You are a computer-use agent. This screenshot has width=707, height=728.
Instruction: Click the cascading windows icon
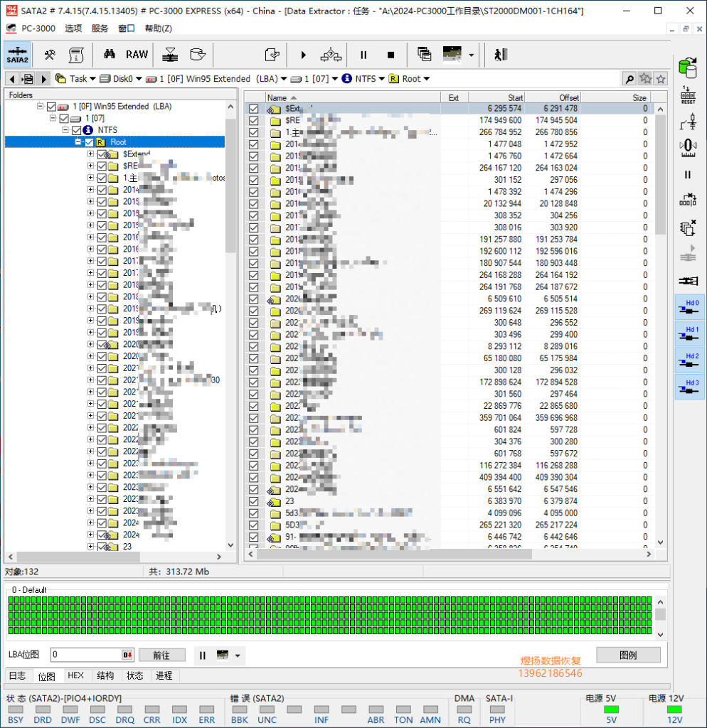pos(424,54)
